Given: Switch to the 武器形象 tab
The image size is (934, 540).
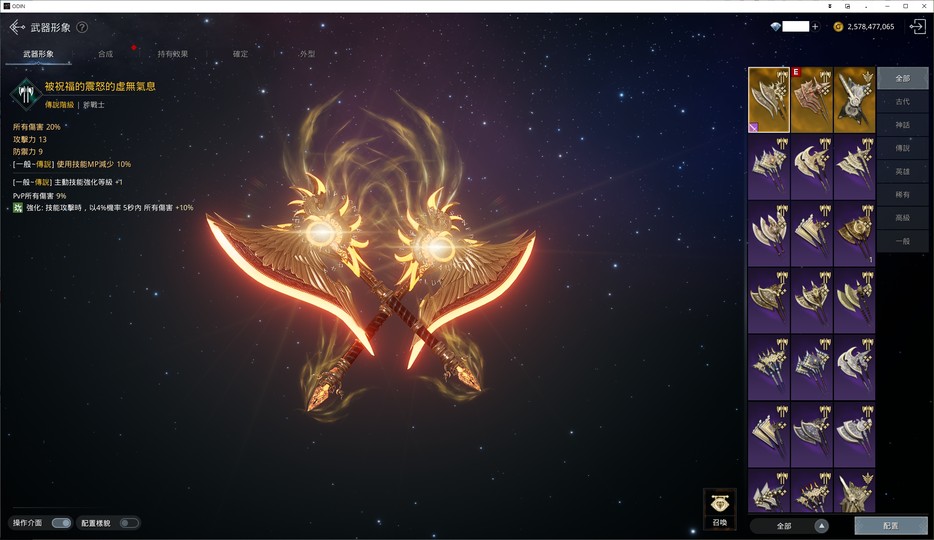Looking at the screenshot, I should pos(38,54).
